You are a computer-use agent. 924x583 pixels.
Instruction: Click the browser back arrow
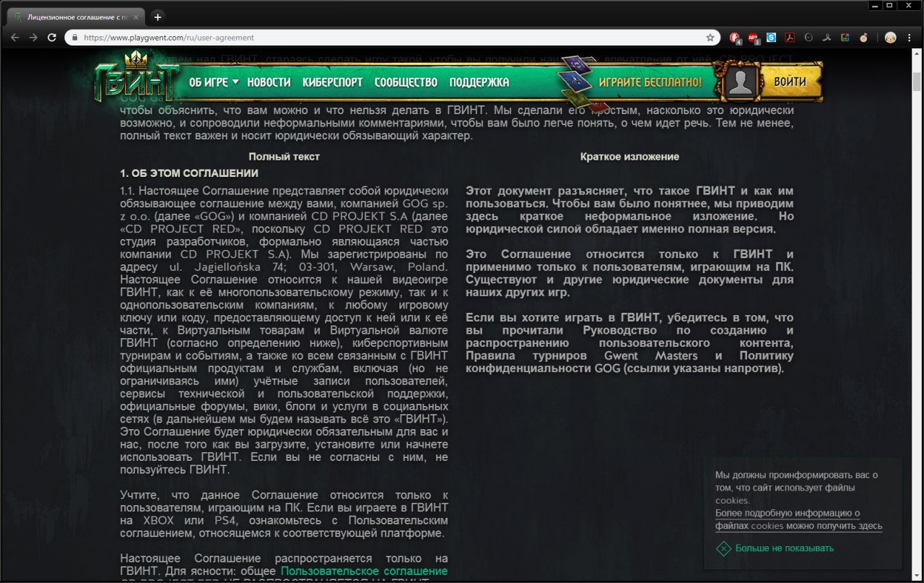tap(14, 38)
